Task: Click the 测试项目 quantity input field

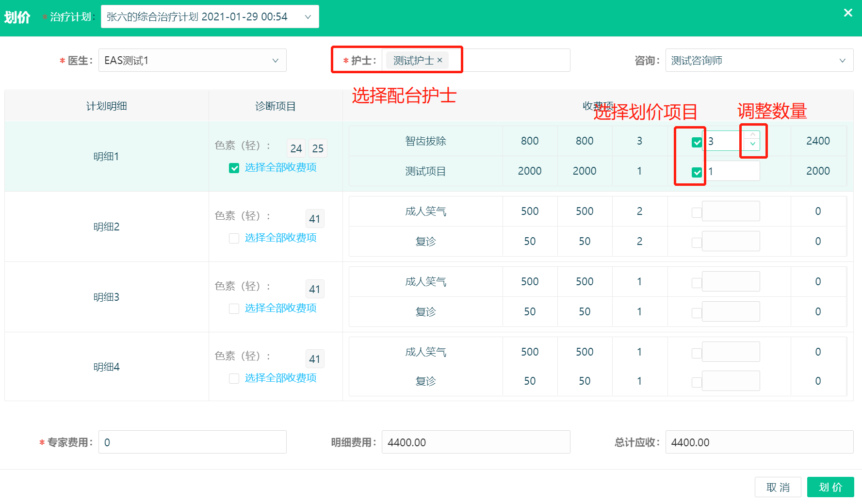Action: coord(731,171)
